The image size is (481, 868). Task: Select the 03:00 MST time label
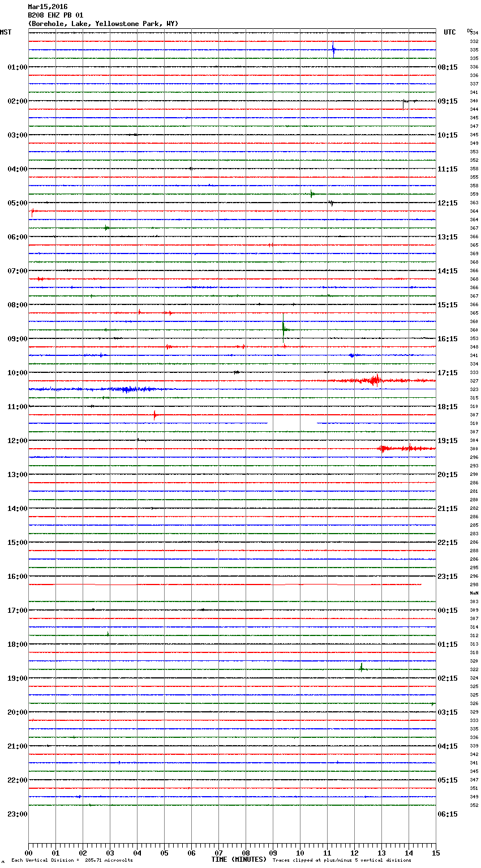coord(17,135)
